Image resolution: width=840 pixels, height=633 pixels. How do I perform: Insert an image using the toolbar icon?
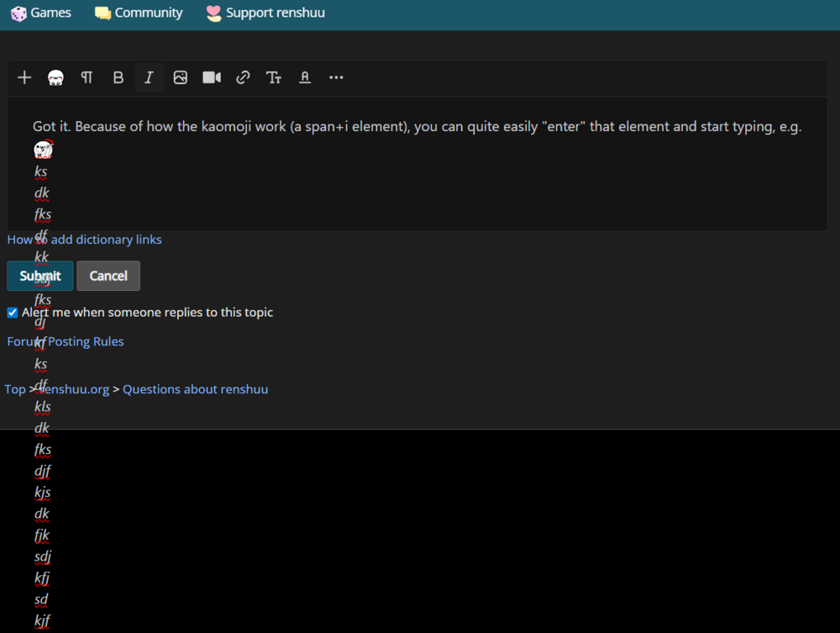click(x=180, y=77)
